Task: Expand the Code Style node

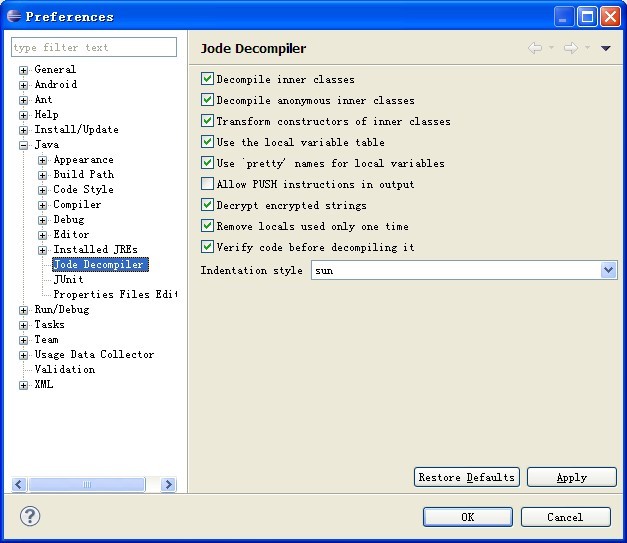Action: click(42, 190)
